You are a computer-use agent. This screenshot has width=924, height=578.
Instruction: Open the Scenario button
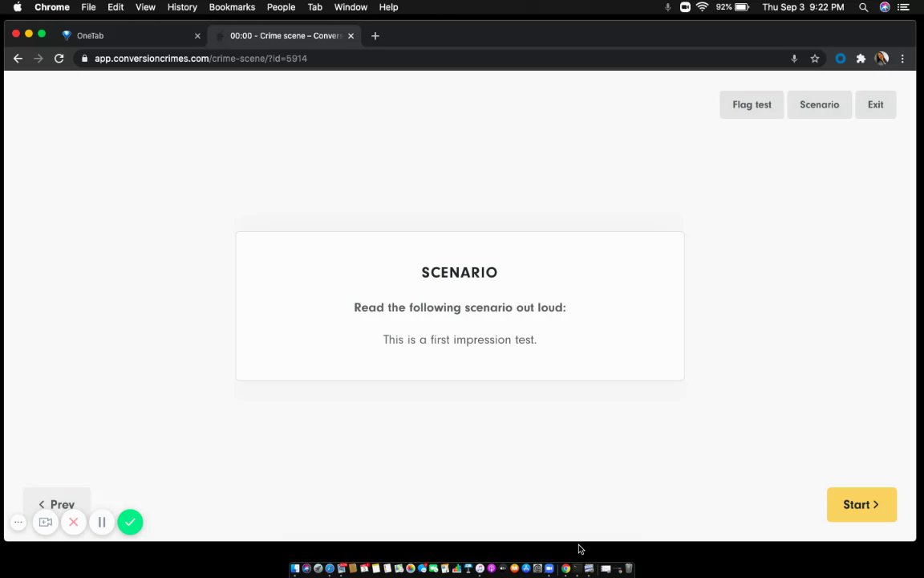[819, 104]
